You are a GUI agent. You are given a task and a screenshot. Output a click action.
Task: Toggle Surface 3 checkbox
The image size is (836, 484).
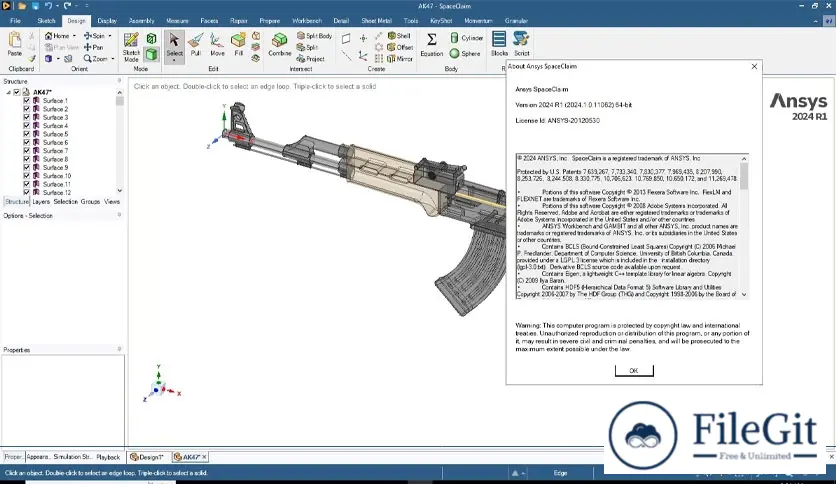click(x=27, y=117)
